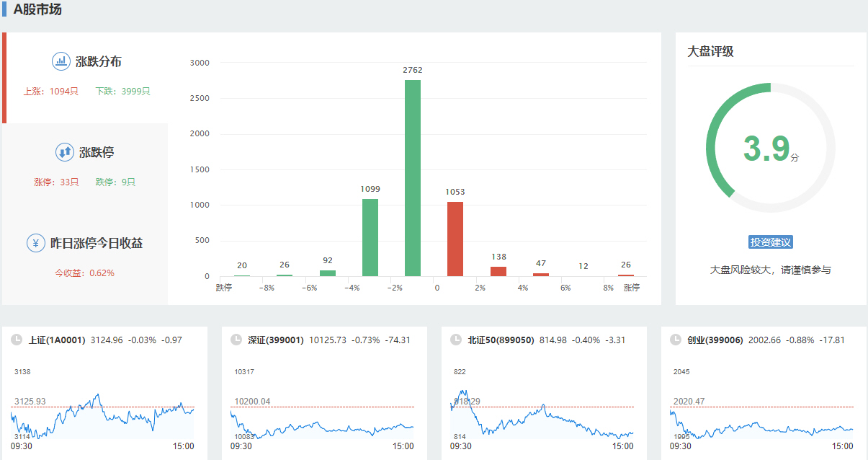The width and height of the screenshot is (868, 460).
Task: Open the 创业(399006) index link
Action: coord(715,340)
